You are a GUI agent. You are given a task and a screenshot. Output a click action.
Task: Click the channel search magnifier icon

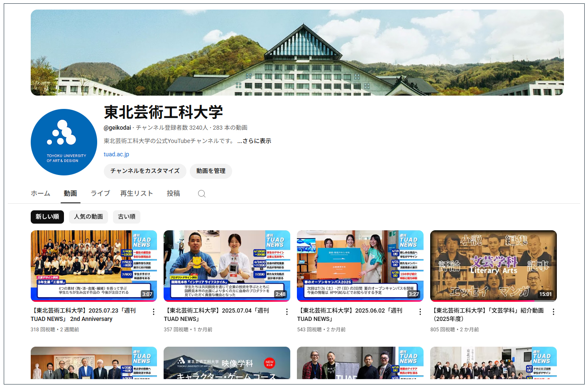[x=202, y=194]
